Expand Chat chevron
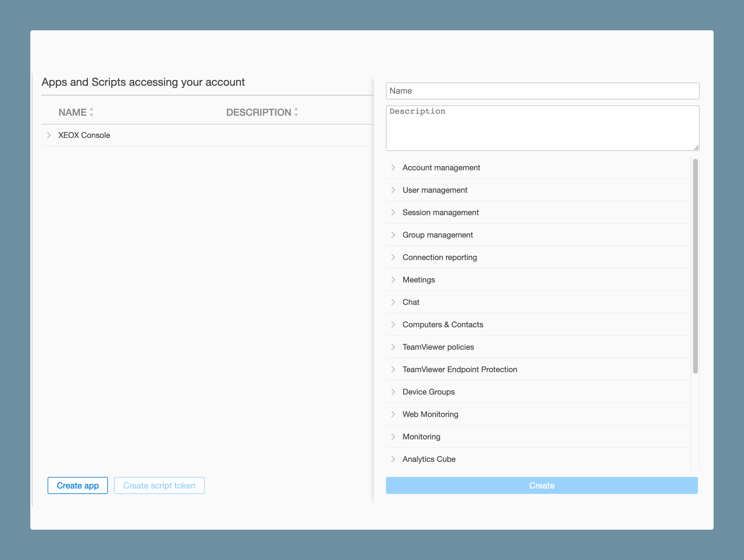The image size is (744, 560). pos(393,302)
